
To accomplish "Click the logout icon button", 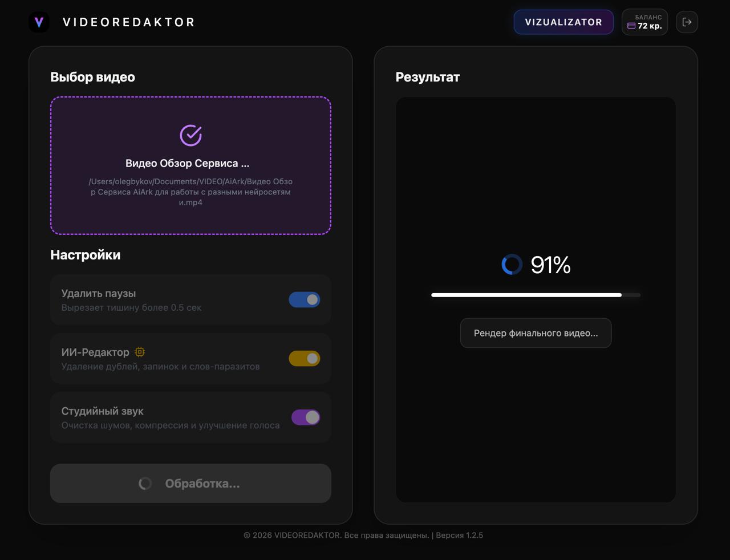I will pyautogui.click(x=687, y=22).
